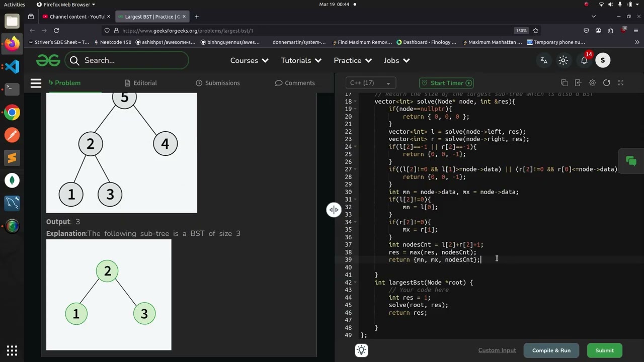Launch Visual Studio Code from the dock
Screen dimensions: 644x362
pos(12,66)
